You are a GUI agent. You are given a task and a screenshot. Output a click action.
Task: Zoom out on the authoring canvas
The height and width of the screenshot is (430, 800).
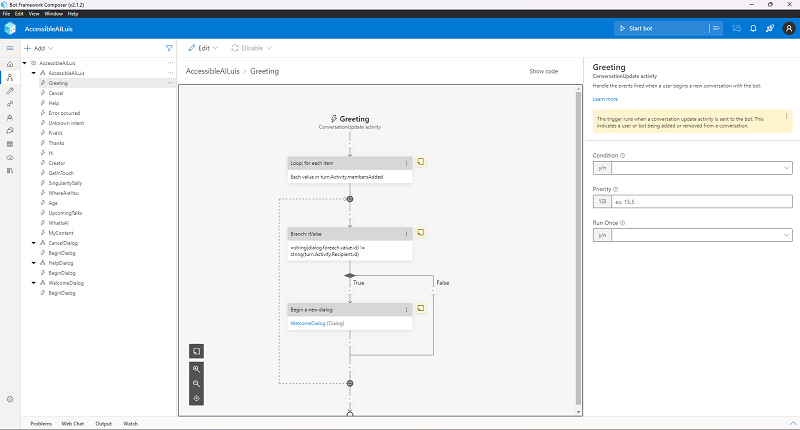point(196,384)
